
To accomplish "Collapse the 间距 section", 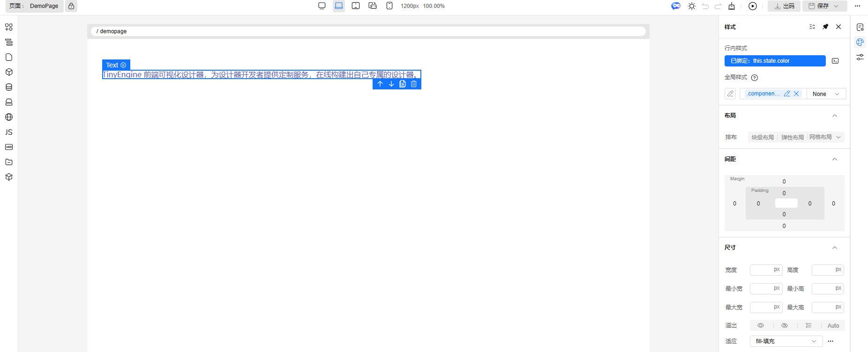I will 835,159.
